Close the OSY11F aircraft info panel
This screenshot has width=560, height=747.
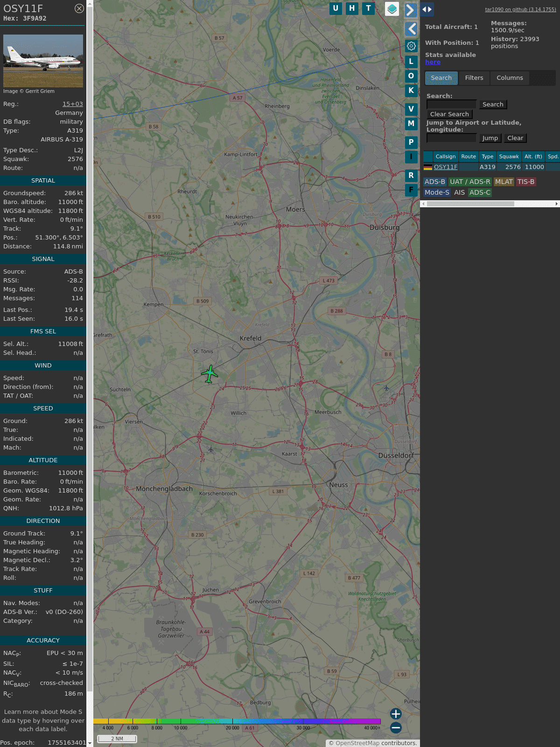click(79, 8)
